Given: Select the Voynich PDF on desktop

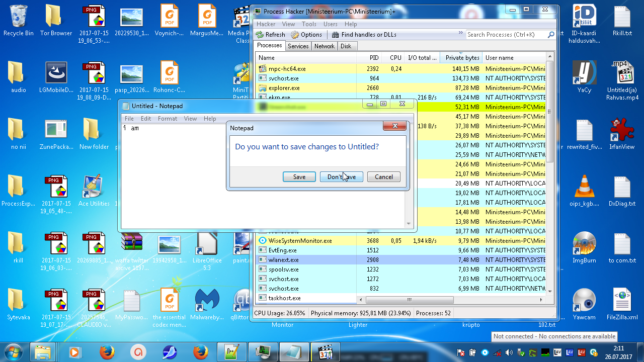Looking at the screenshot, I should coord(170,21).
